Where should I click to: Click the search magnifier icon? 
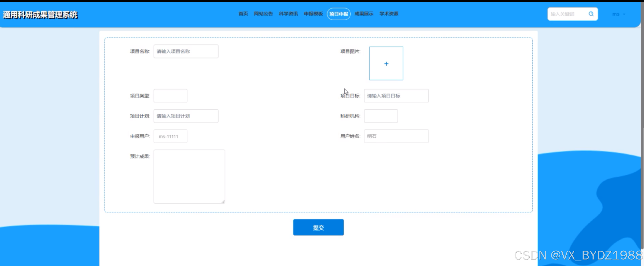(x=591, y=14)
